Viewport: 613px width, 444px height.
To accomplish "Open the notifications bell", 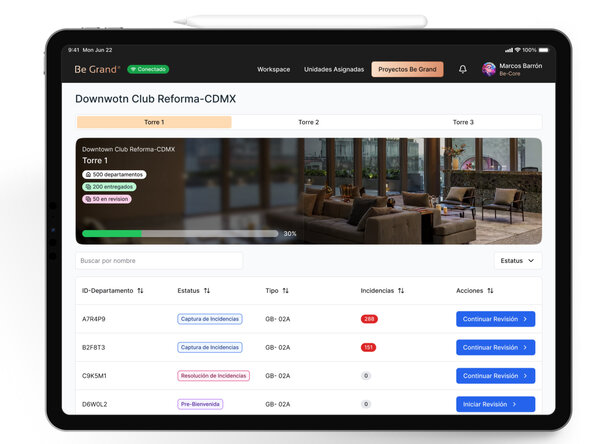I will pyautogui.click(x=462, y=70).
